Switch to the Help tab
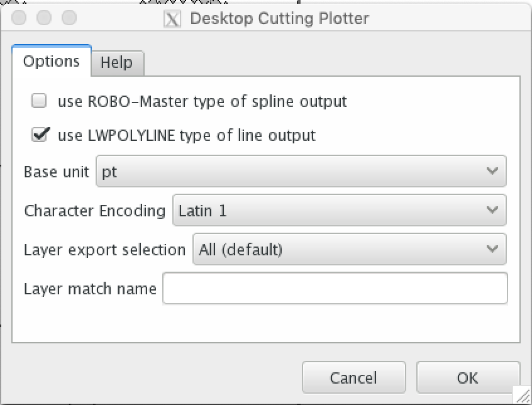Image resolution: width=532 pixels, height=405 pixels. tap(117, 62)
